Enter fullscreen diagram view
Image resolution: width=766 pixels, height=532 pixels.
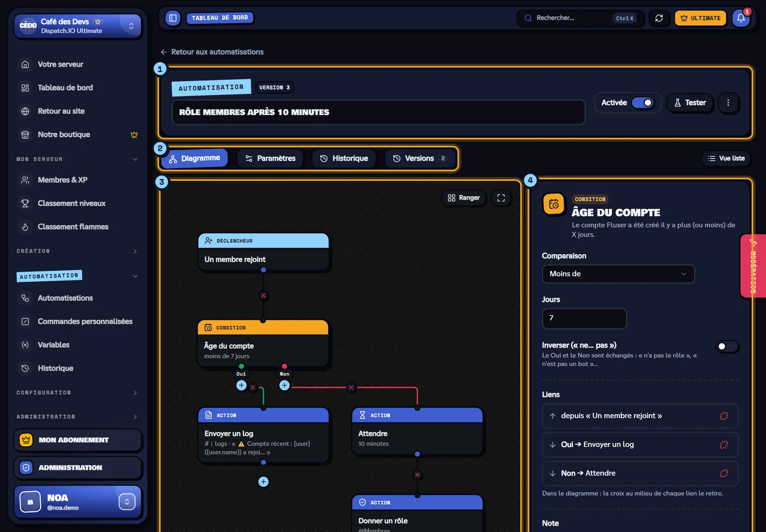pos(501,198)
